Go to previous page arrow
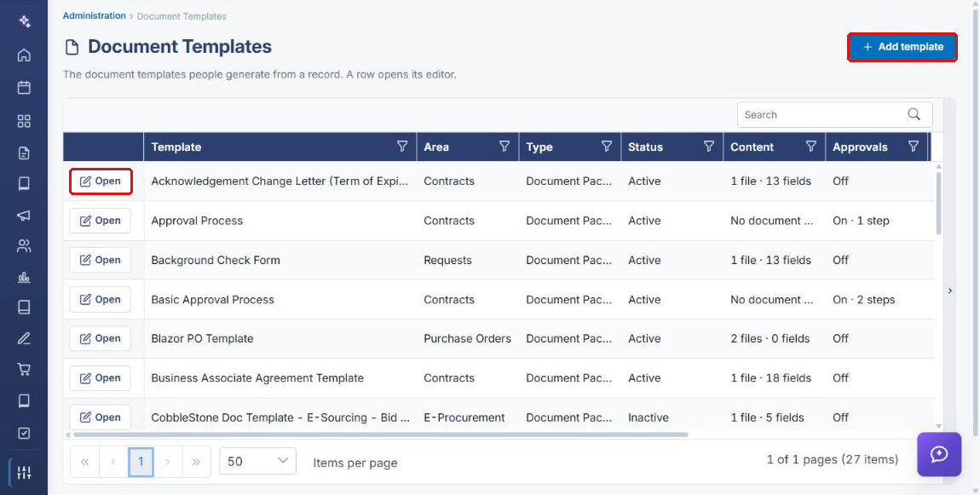980x495 pixels. (x=113, y=462)
